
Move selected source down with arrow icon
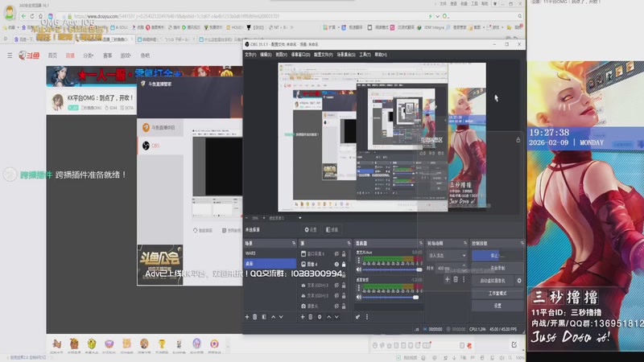pyautogui.click(x=336, y=317)
